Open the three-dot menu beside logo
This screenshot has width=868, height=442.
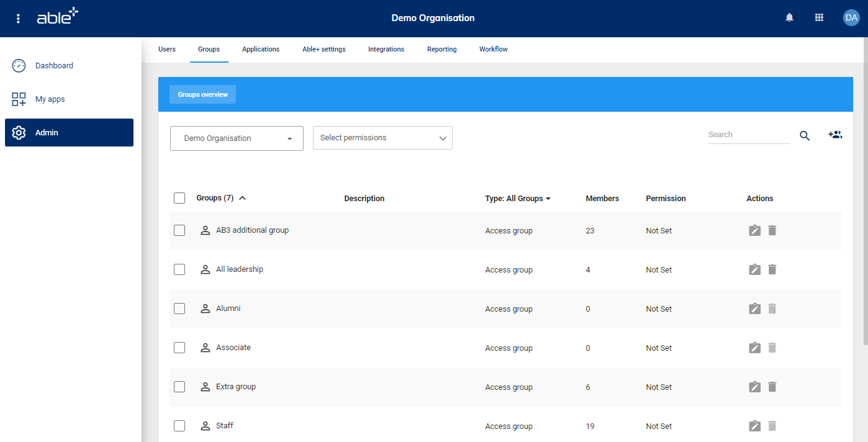point(18,19)
